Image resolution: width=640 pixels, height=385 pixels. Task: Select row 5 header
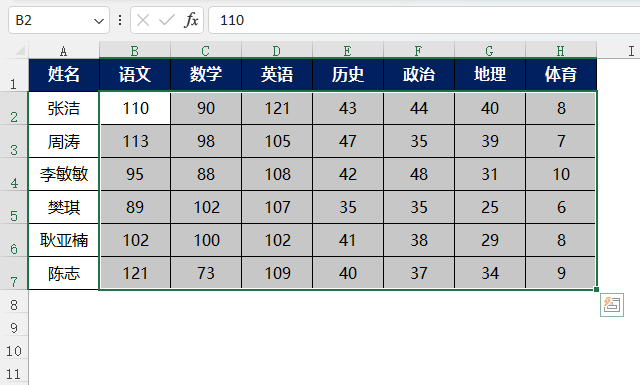(14, 207)
